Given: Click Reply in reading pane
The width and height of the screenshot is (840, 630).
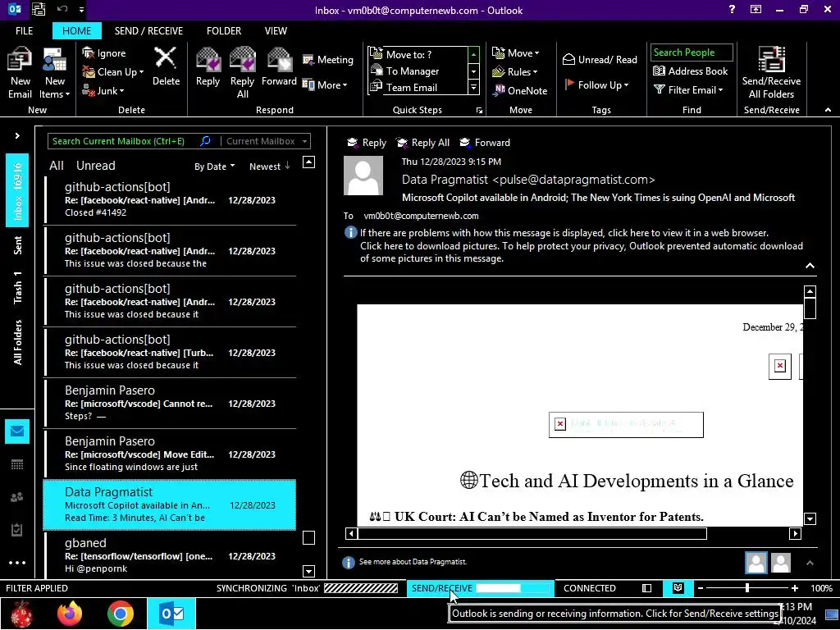Looking at the screenshot, I should 367,143.
